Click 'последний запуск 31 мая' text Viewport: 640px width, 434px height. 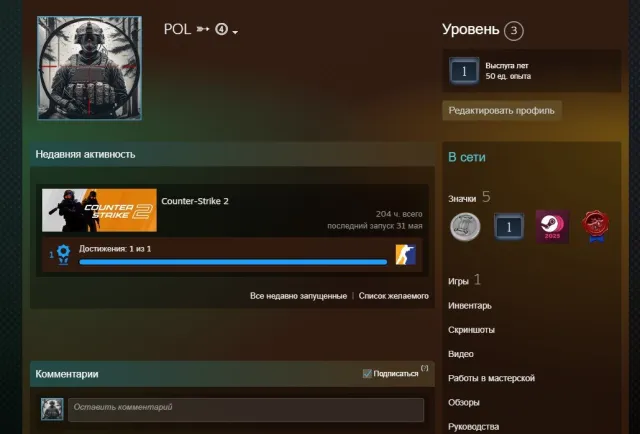(375, 226)
